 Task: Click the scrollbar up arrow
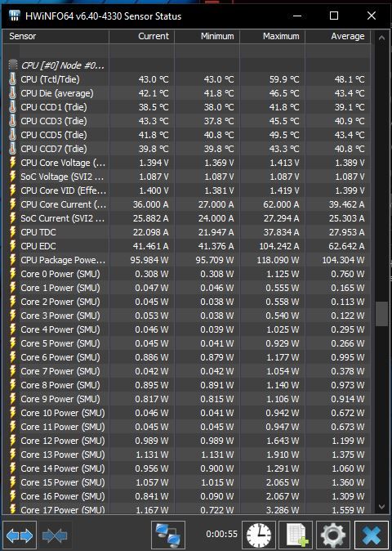click(381, 38)
